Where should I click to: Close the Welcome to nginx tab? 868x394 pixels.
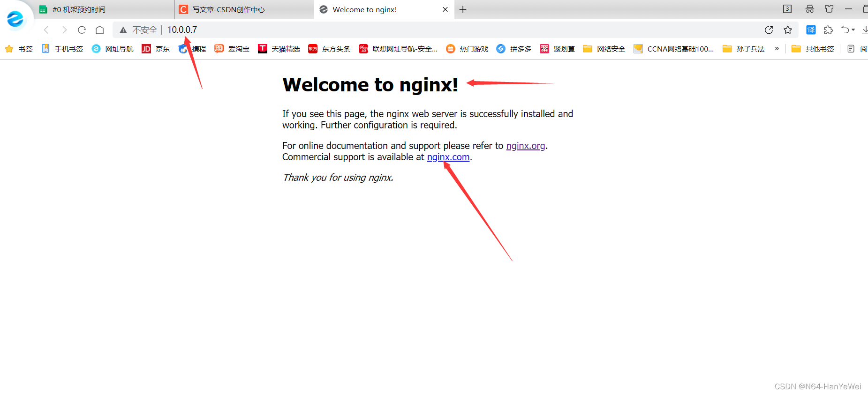coord(445,9)
